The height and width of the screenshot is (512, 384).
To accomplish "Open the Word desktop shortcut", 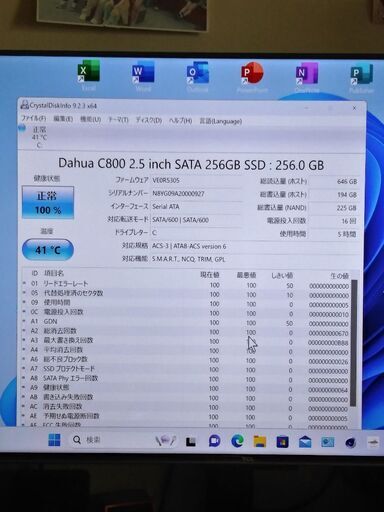I will click(143, 76).
